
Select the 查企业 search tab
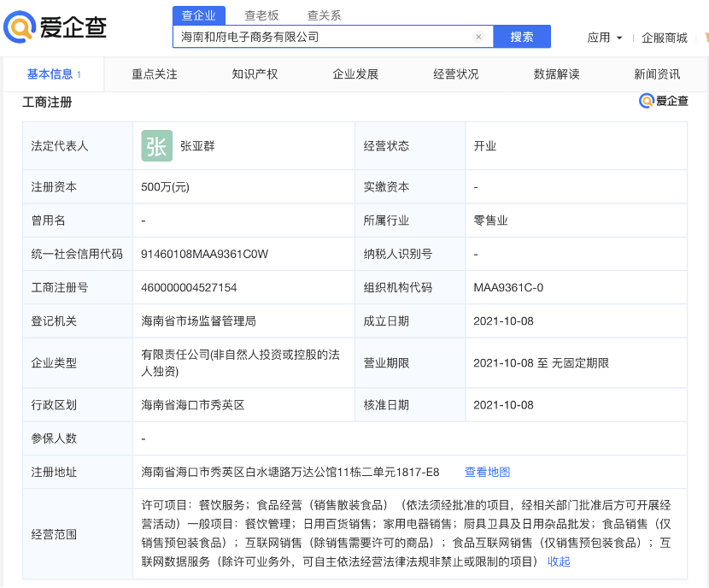coord(199,15)
